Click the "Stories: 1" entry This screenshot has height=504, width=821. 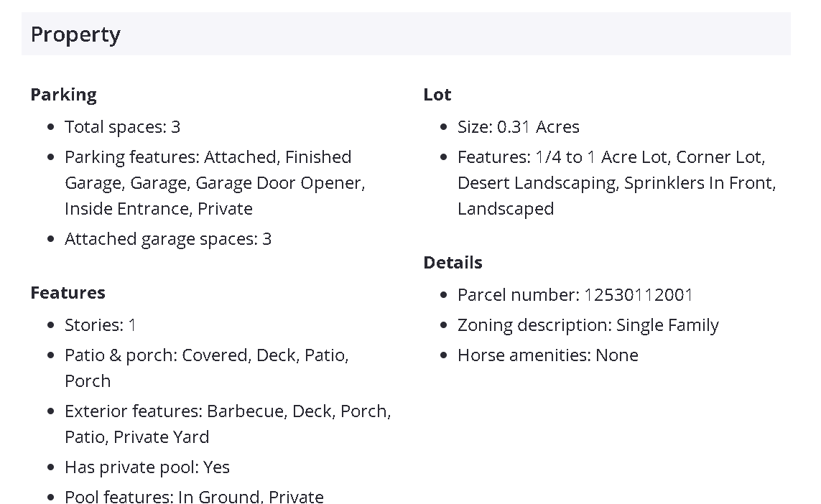click(101, 325)
